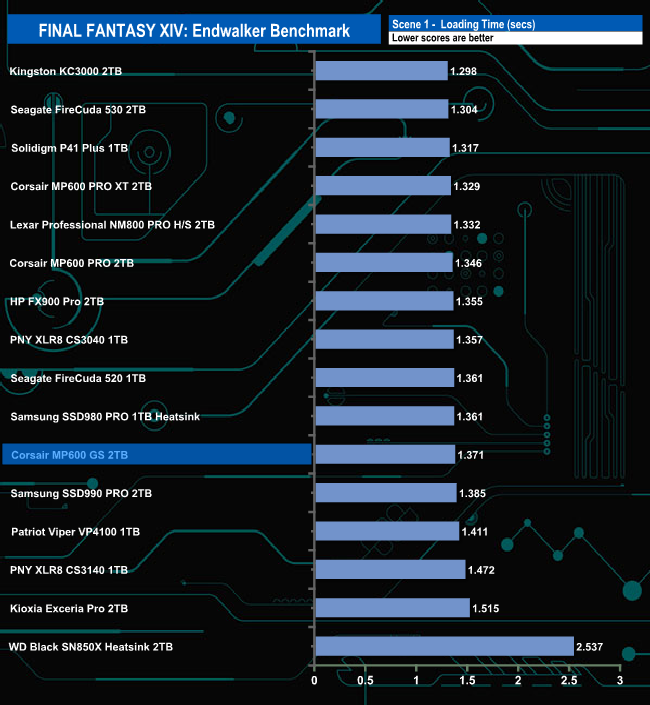The height and width of the screenshot is (705, 650).
Task: Click the Corsair MP600 PRO 2TB bar
Action: (x=384, y=262)
